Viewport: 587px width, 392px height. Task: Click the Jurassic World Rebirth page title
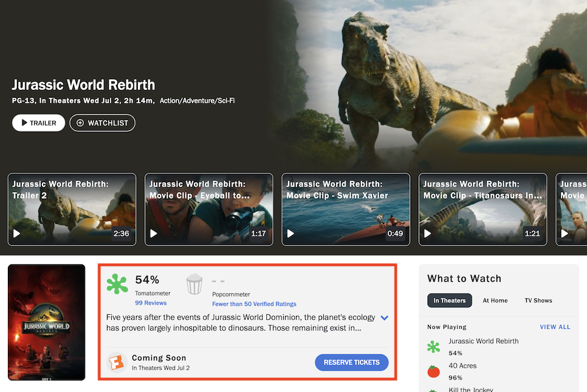coord(83,85)
